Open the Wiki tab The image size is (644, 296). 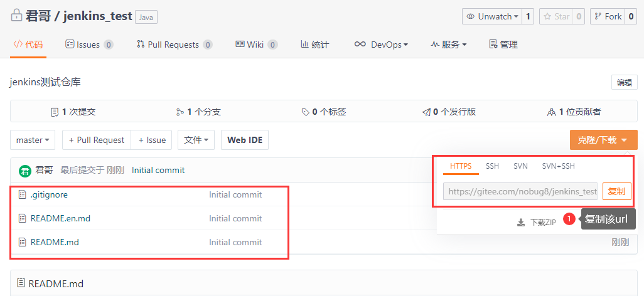point(255,45)
